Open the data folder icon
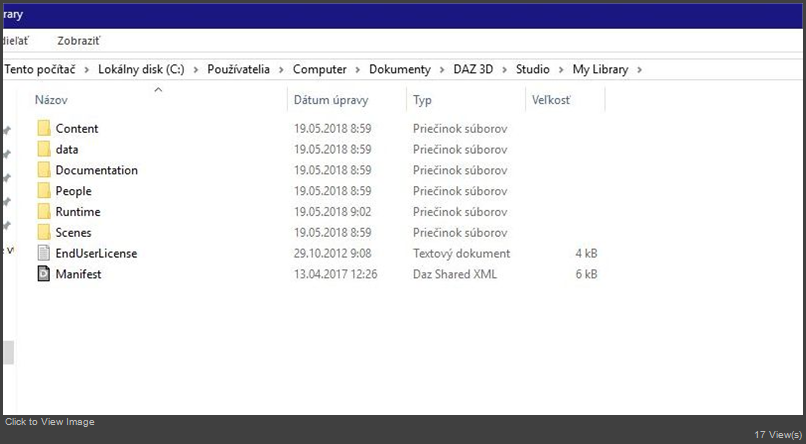806x444 pixels. [44, 150]
